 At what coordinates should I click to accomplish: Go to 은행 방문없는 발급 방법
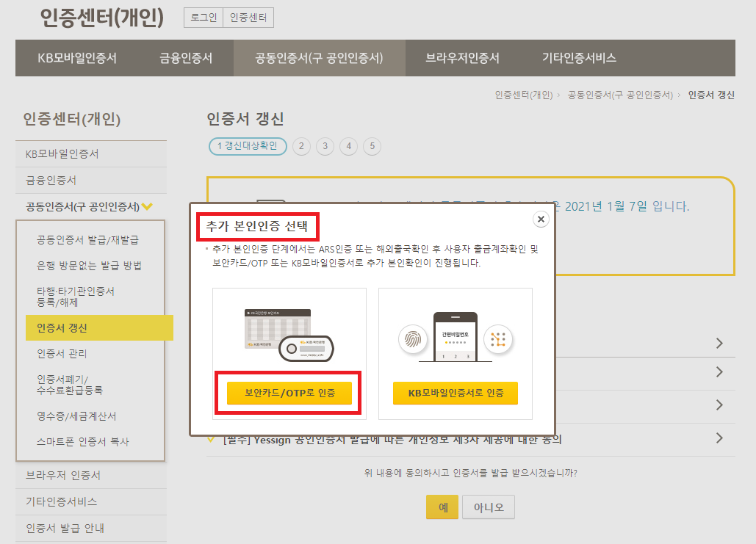pyautogui.click(x=89, y=266)
